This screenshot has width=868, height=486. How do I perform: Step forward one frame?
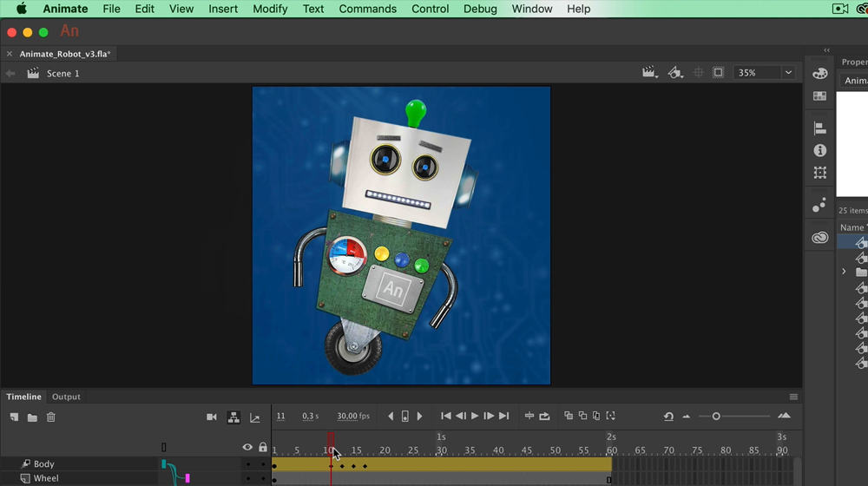[x=489, y=416]
